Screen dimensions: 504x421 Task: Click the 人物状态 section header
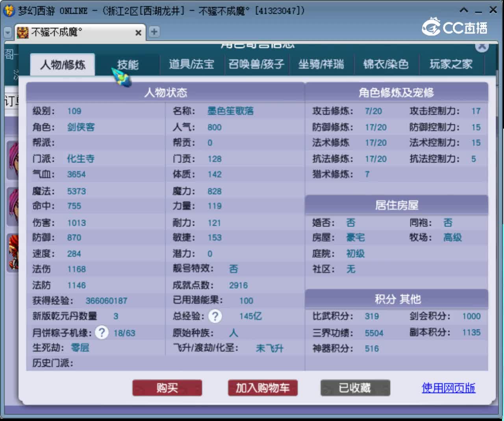(x=165, y=93)
